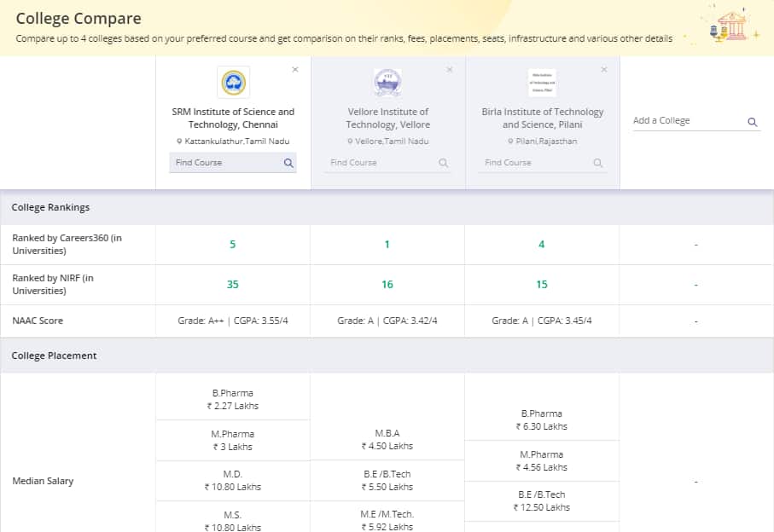Viewport: 774px width, 532px height.
Task: Click NAAC Score row label
Action: (x=38, y=321)
